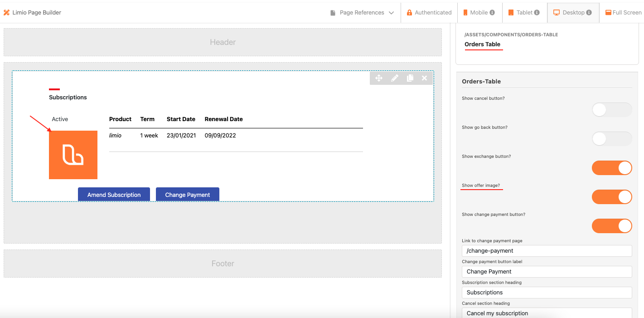644x318 pixels.
Task: Click the /ASSETS/COMPONENTS/ORDERS-TABLE path text
Action: pyautogui.click(x=511, y=34)
